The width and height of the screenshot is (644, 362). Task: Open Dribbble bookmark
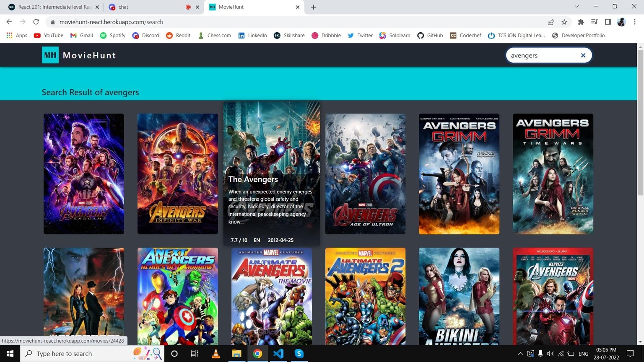point(326,35)
